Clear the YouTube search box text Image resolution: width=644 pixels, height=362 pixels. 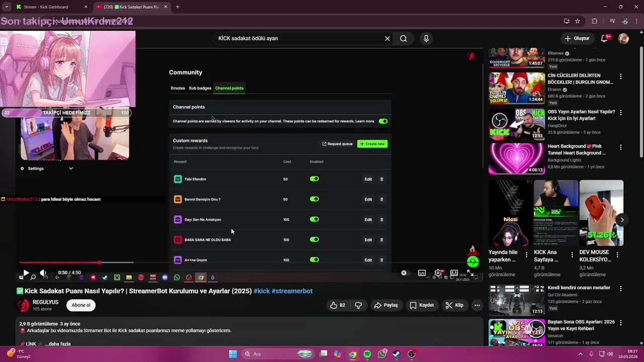point(387,38)
